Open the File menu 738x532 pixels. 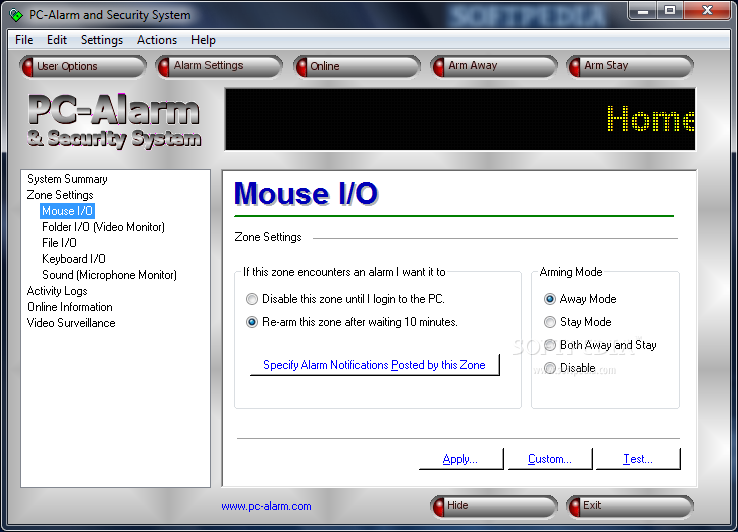(24, 40)
